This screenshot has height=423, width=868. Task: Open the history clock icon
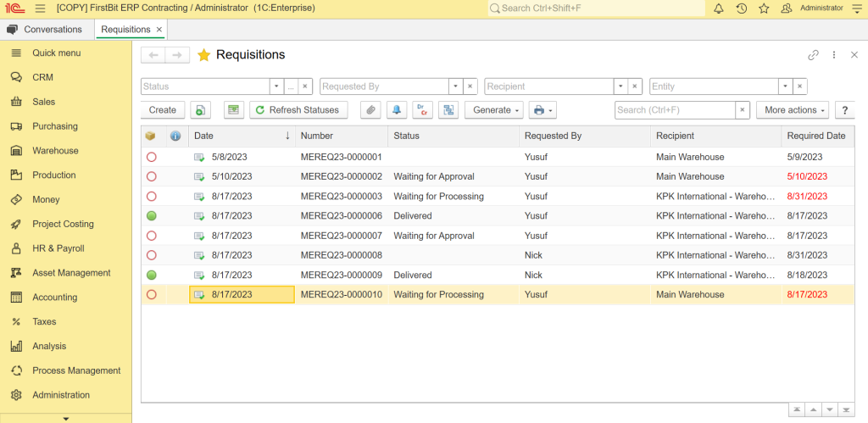click(741, 8)
